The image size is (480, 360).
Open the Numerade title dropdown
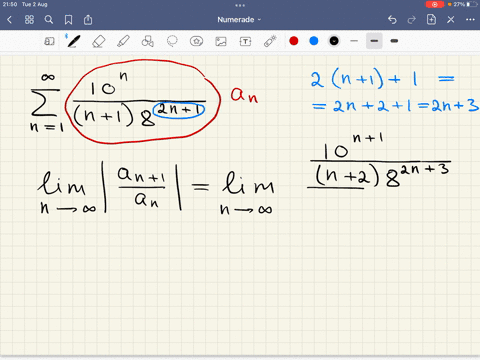click(x=239, y=20)
